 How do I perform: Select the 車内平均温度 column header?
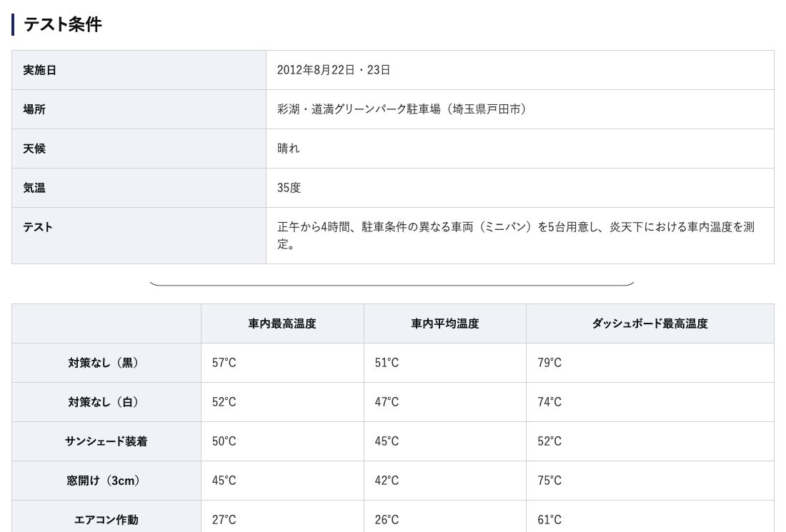click(x=445, y=323)
